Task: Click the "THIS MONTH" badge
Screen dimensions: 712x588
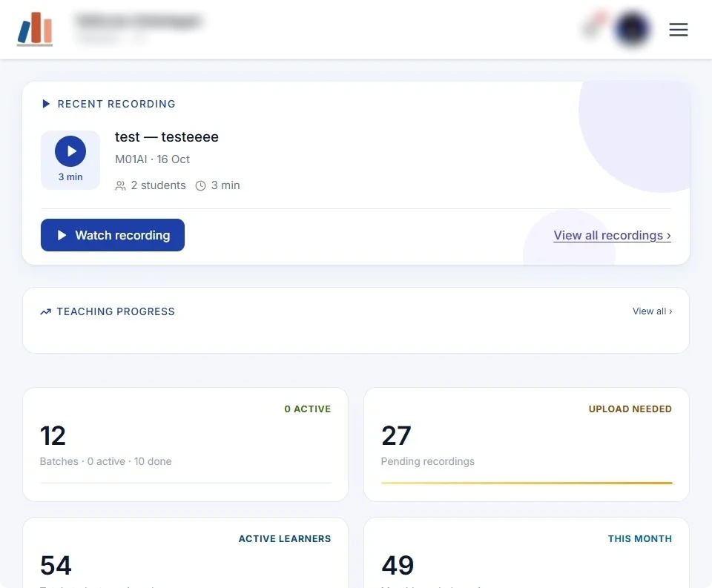Action: tap(640, 539)
